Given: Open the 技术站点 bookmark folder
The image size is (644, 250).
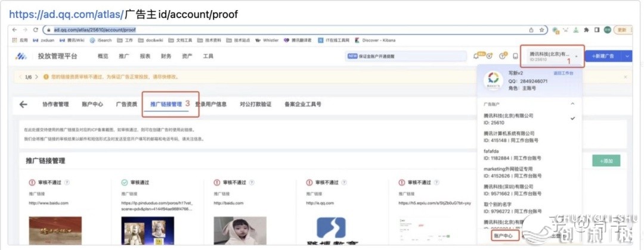Looking at the screenshot, I should 238,40.
